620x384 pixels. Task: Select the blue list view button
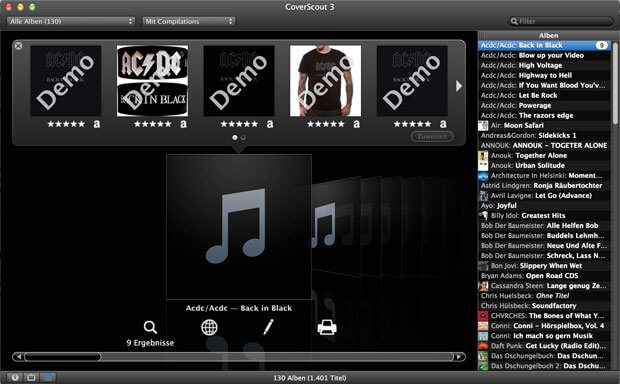pos(47,377)
